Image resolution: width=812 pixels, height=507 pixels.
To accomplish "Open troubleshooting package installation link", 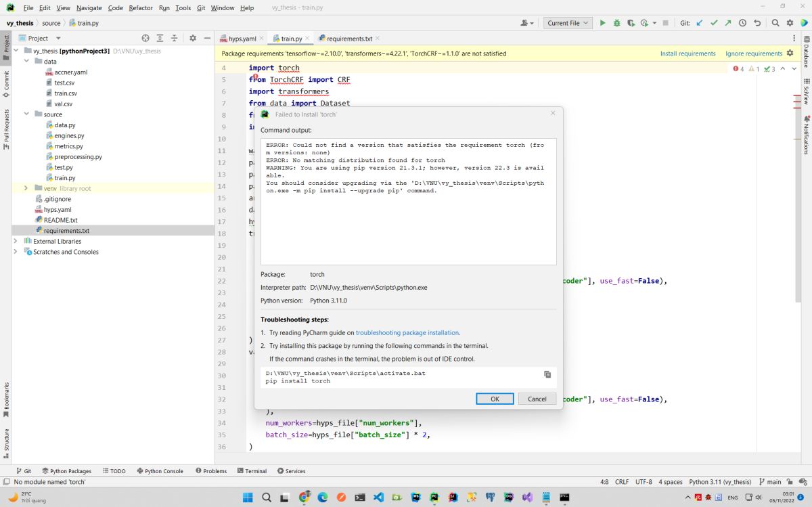I will point(407,333).
